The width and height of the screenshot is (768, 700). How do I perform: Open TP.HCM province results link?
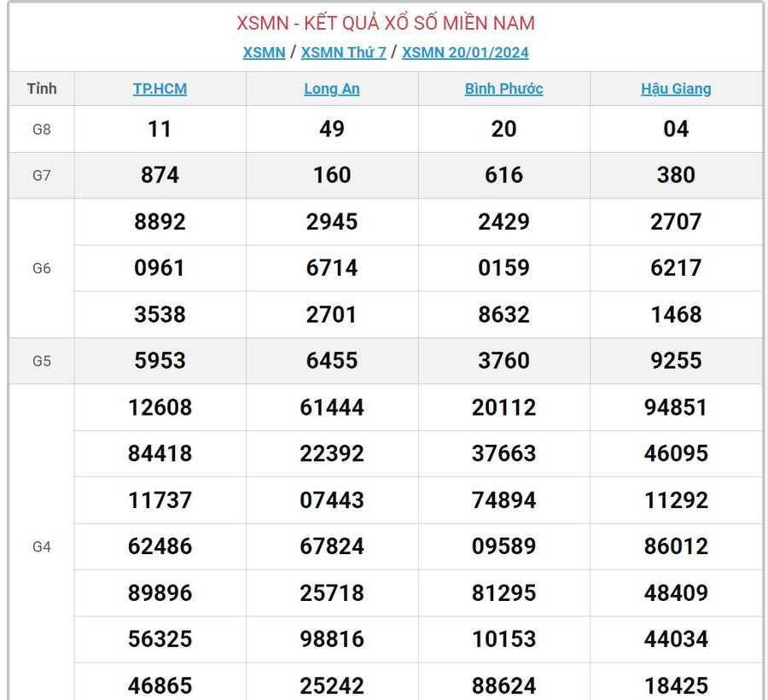(160, 89)
